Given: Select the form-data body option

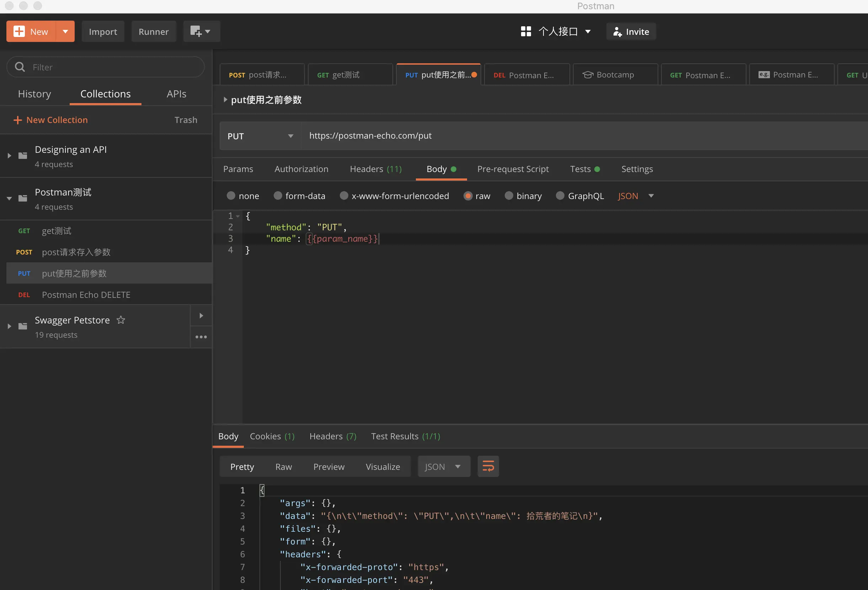Looking at the screenshot, I should [x=278, y=196].
